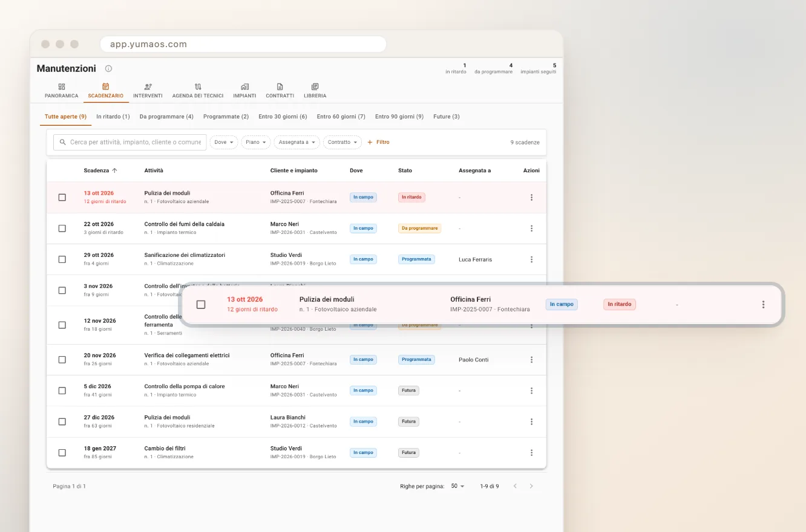Open the Piano filter dropdown
This screenshot has height=532, width=806.
(x=256, y=142)
